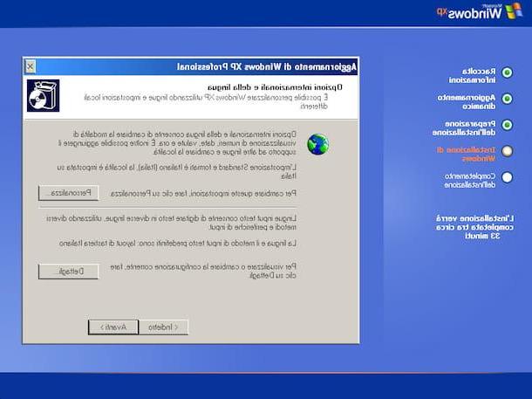Click the Raccolta informazioni step label
Image resolution: width=532 pixels, height=399 pixels.
473,76
